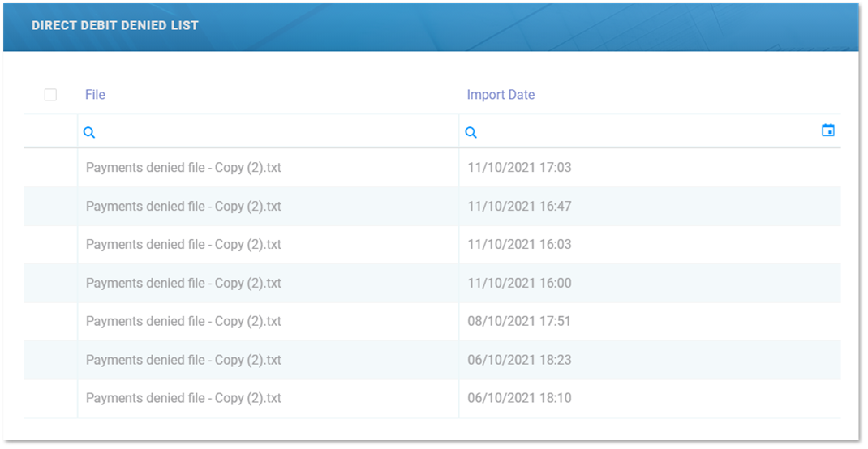
Task: Sort by the File column header
Action: (x=95, y=95)
